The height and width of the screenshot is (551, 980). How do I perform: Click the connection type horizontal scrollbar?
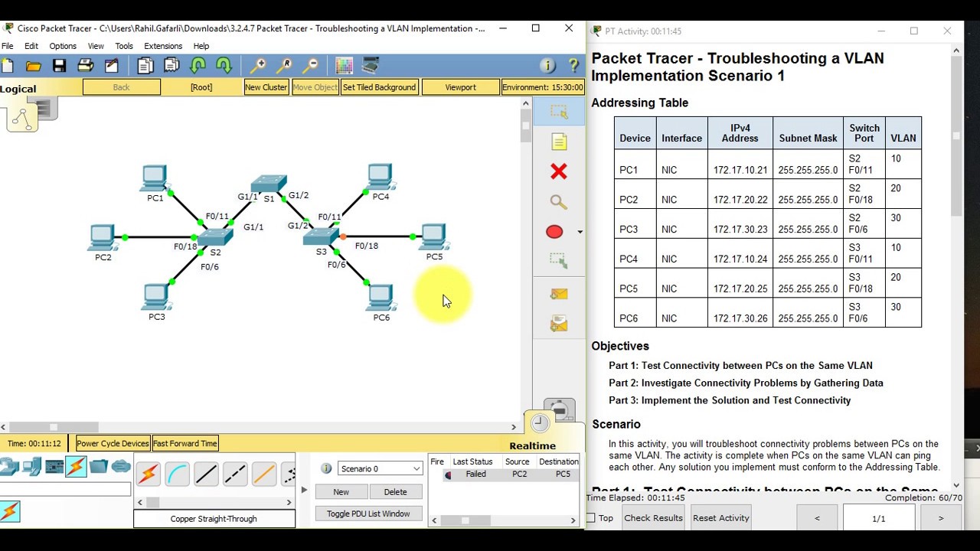click(x=214, y=503)
